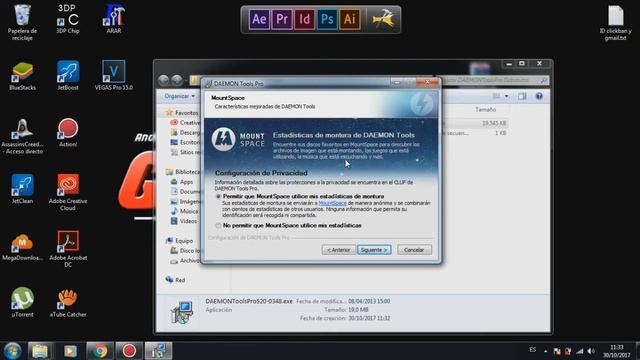
Task: Select the Adobe Creative Cloud desktop icon
Action: 68,193
